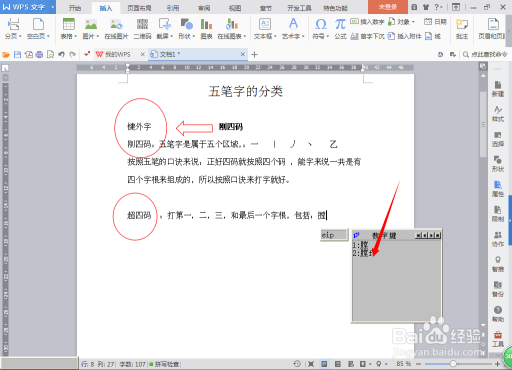Save the document with disk icon

click(17, 55)
